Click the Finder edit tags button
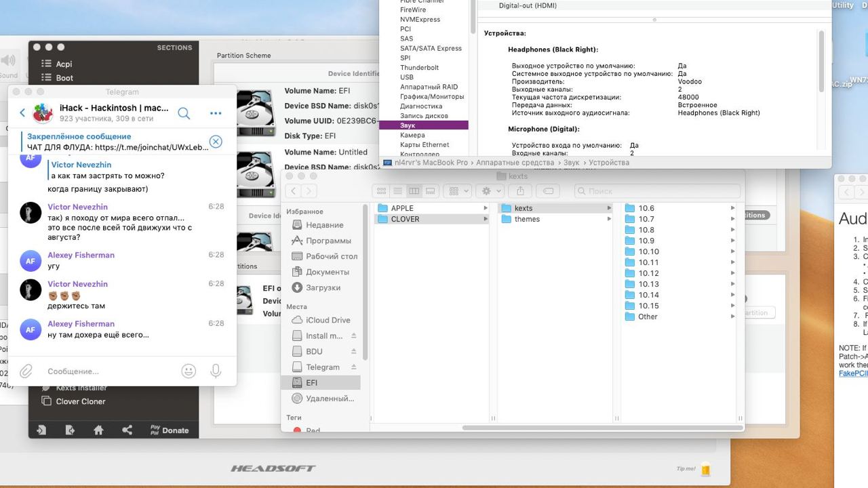 tap(549, 191)
